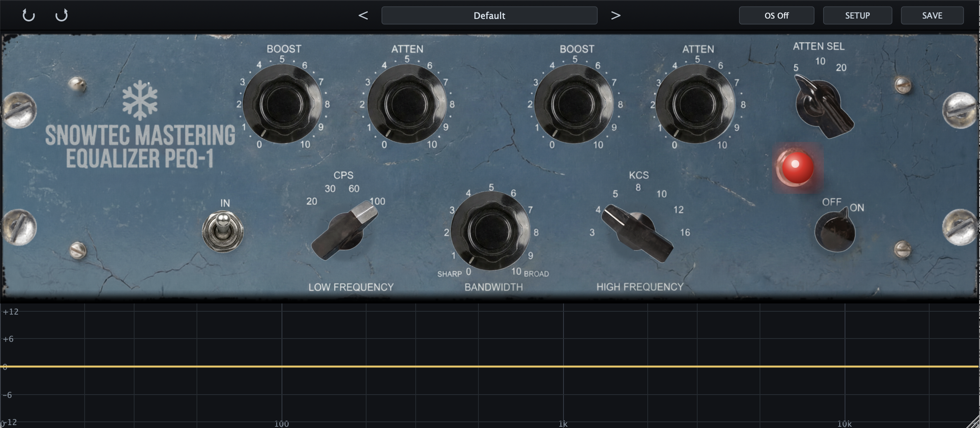Image resolution: width=980 pixels, height=428 pixels.
Task: Open the SETUP menu
Action: [x=857, y=16]
